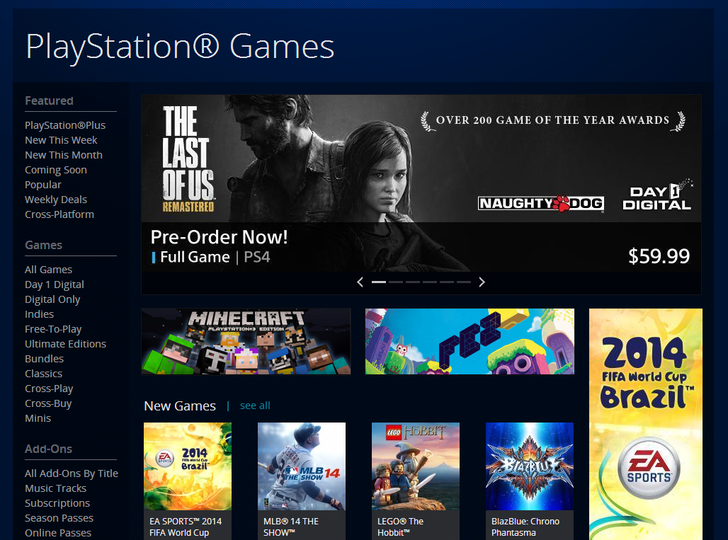Open the Minecraft PlayStation 3 Edition banner
This screenshot has height=540, width=728.
point(246,341)
